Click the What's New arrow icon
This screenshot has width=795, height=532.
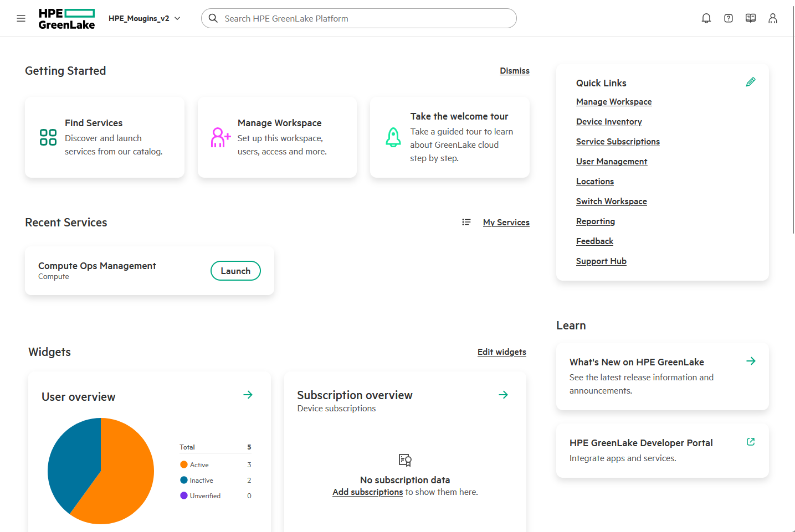tap(750, 361)
